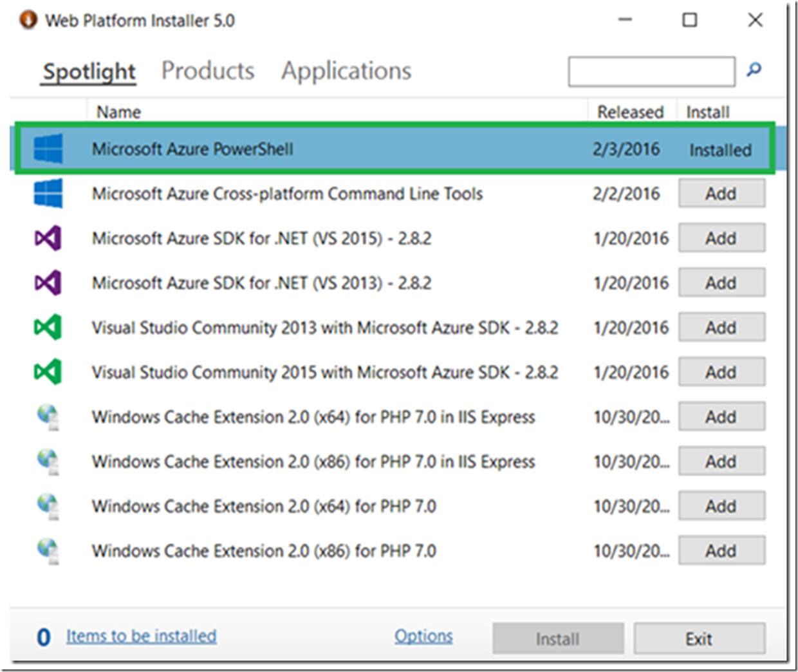Click the 2/3/2016 release date

click(626, 149)
